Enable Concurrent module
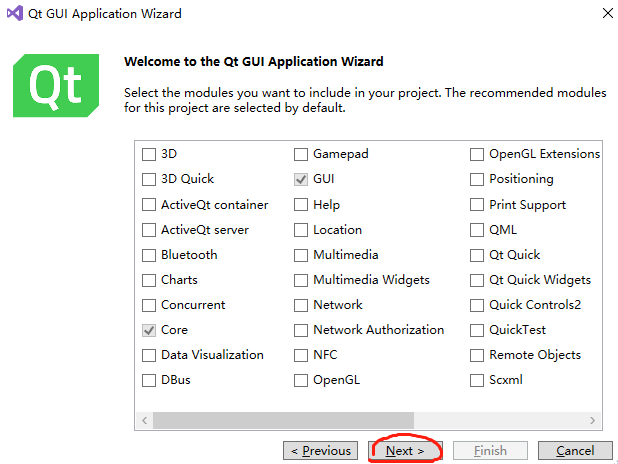This screenshot has height=464, width=618. (149, 305)
